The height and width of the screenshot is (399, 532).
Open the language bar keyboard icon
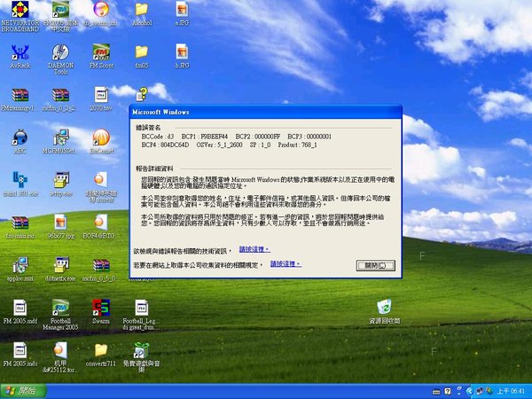(436, 392)
